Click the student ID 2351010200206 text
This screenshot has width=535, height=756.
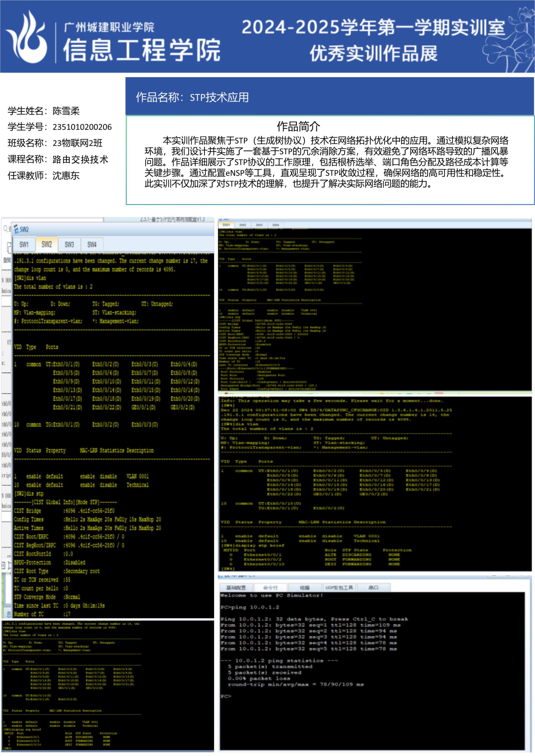[x=82, y=127]
